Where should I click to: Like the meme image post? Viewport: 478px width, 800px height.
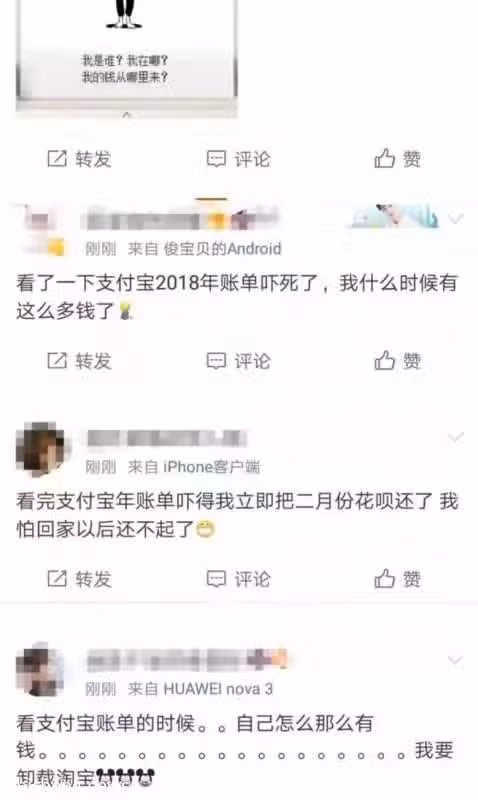tap(398, 159)
